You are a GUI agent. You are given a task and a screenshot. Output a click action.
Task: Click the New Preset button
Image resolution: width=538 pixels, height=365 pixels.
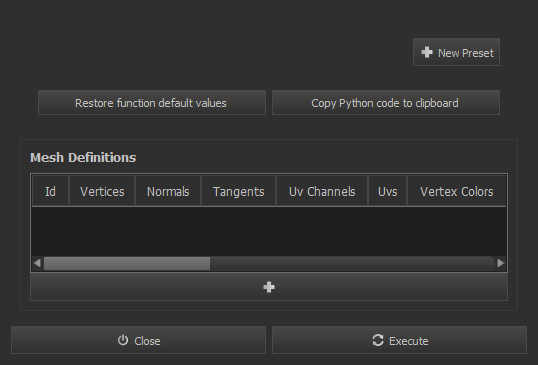pos(456,52)
